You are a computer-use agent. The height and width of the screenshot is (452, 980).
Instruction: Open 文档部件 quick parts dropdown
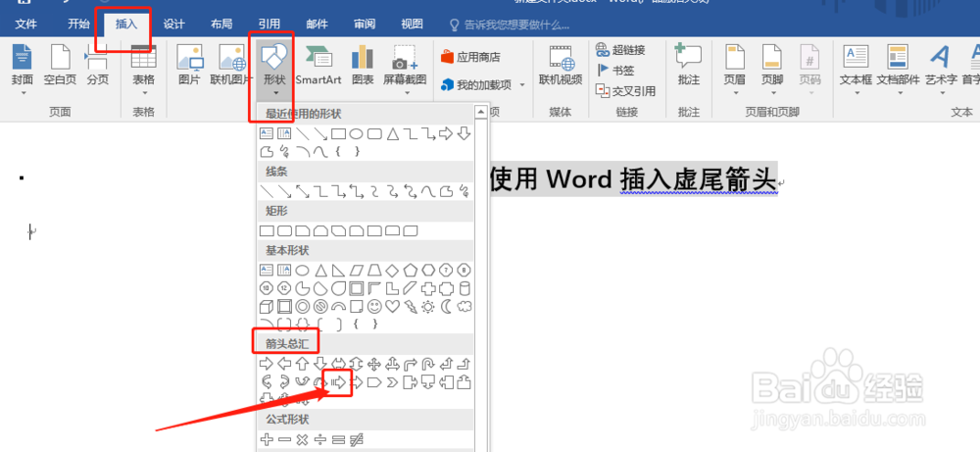(898, 69)
